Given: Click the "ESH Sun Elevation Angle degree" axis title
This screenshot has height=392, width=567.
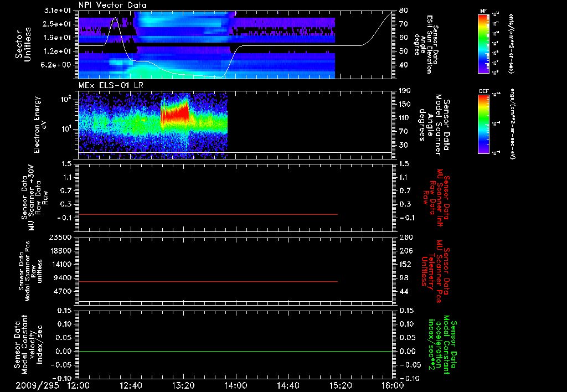Looking at the screenshot, I should tap(426, 44).
